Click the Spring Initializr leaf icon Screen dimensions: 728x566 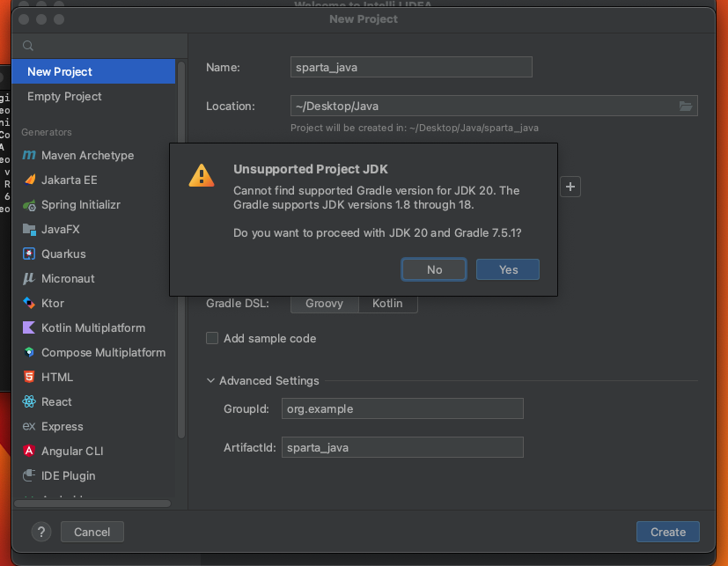point(29,205)
